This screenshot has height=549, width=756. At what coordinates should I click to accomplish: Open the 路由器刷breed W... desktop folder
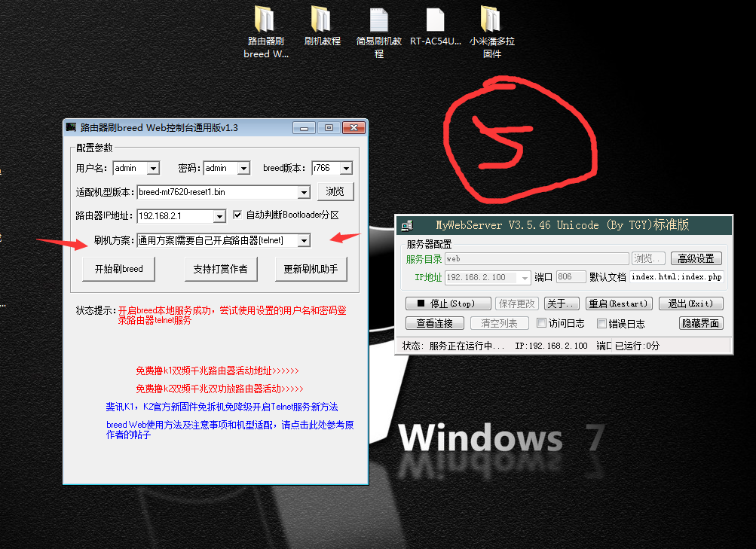click(x=265, y=32)
